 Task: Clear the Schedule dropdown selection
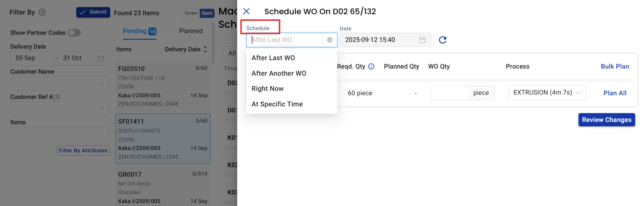(x=330, y=40)
